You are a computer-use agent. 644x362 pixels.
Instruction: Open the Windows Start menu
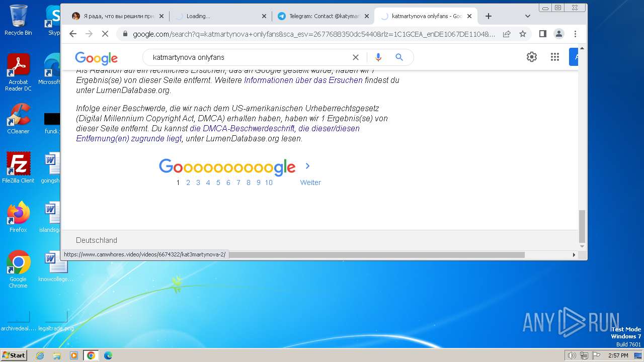point(14,355)
